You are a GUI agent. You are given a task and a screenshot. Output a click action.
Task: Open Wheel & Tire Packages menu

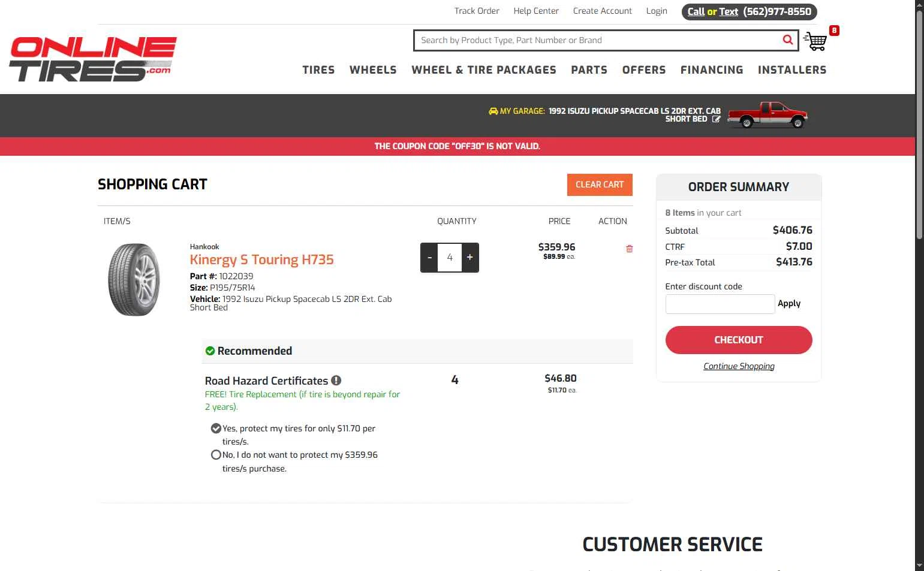484,70
